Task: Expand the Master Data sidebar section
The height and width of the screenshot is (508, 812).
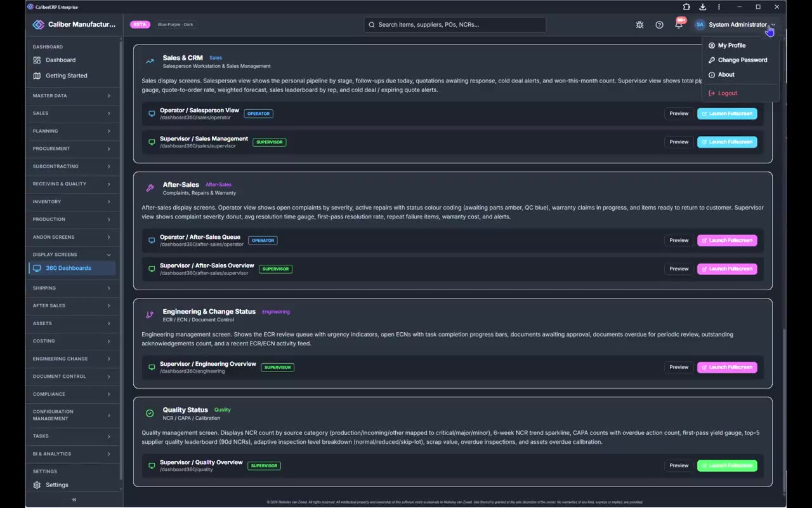Action: tap(72, 96)
